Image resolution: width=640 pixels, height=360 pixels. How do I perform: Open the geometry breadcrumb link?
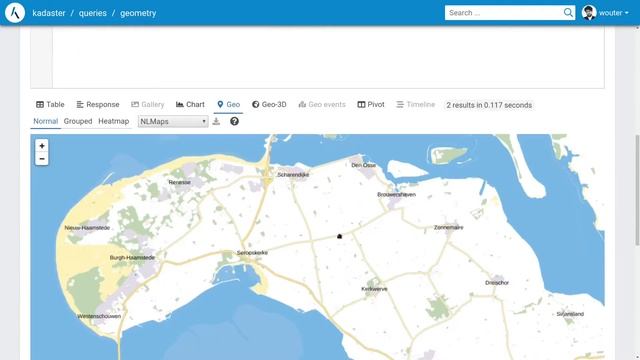[138, 13]
